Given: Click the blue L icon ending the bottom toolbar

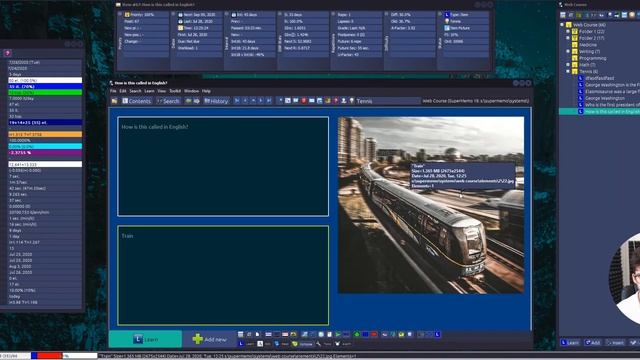Looking at the screenshot, I should pyautogui.click(x=438, y=334).
